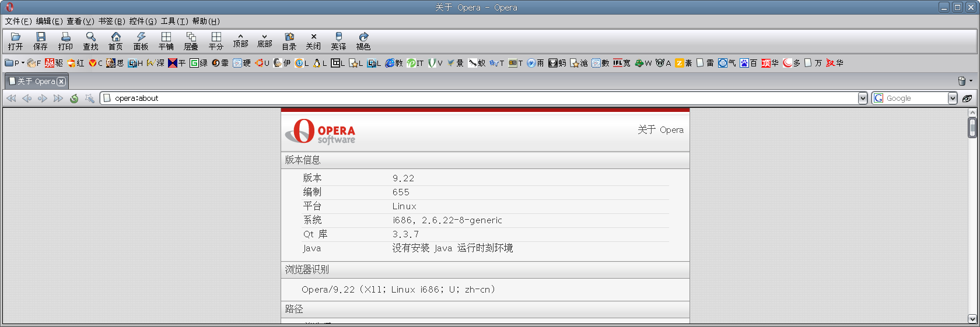The width and height of the screenshot is (980, 327).
Task: Click the Qt library version 3.3.7
Action: (x=405, y=234)
